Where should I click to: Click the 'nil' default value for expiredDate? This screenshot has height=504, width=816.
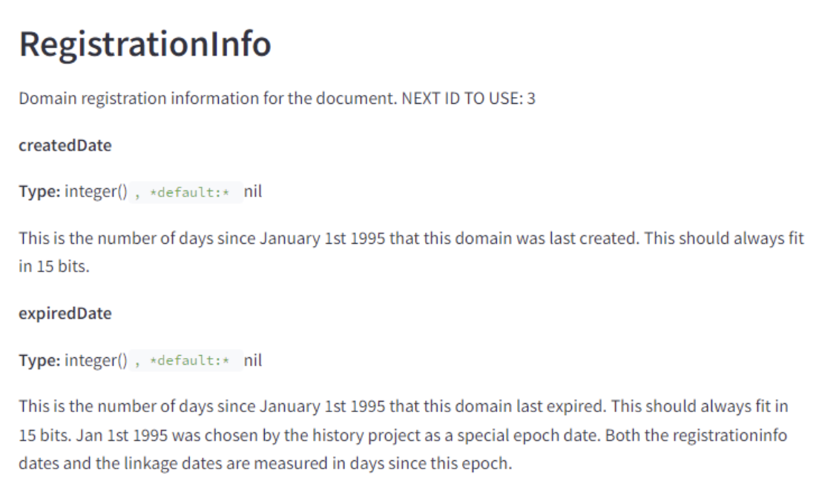click(x=253, y=361)
